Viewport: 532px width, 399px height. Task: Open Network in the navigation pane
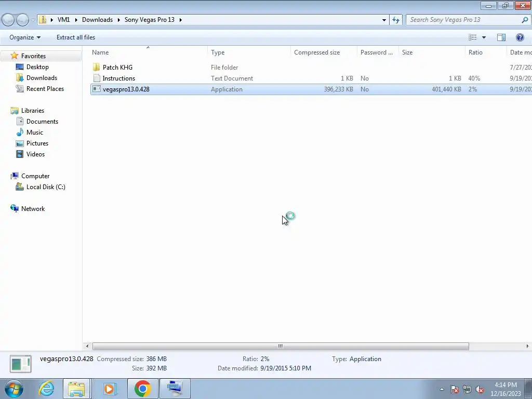33,209
